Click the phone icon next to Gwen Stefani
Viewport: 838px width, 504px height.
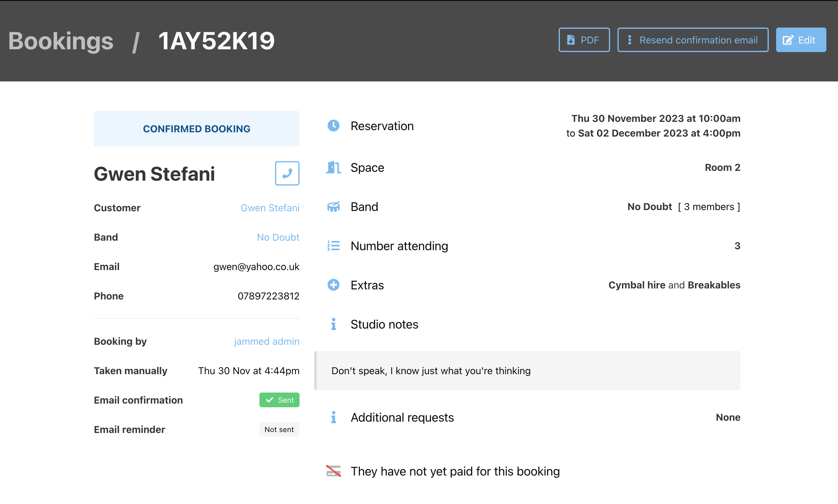pyautogui.click(x=287, y=174)
